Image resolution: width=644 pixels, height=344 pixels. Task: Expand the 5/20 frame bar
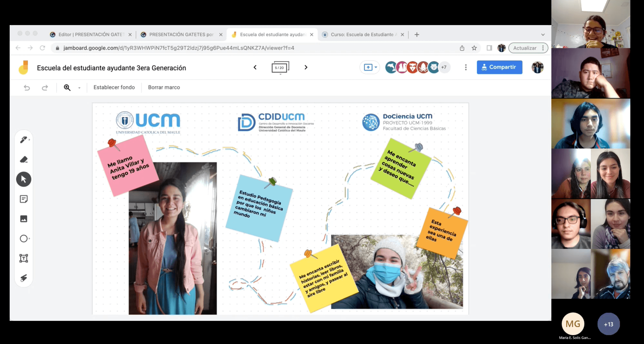280,68
